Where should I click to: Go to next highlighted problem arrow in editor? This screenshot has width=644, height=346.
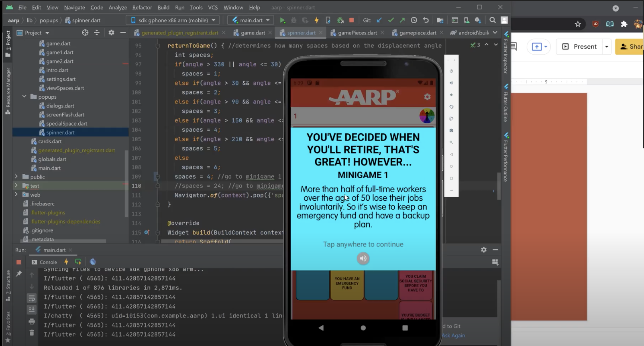496,45
